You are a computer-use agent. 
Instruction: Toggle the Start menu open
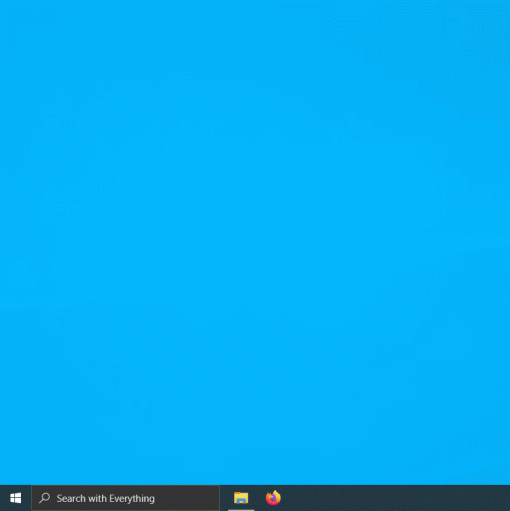tap(15, 498)
